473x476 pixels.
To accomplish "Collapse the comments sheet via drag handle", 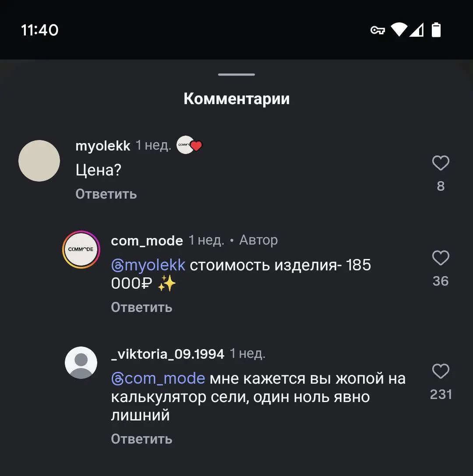I will click(x=236, y=74).
